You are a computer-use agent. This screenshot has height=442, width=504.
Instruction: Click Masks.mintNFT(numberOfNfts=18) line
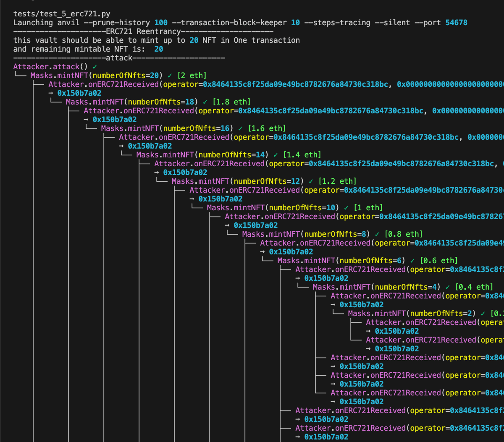click(x=158, y=102)
